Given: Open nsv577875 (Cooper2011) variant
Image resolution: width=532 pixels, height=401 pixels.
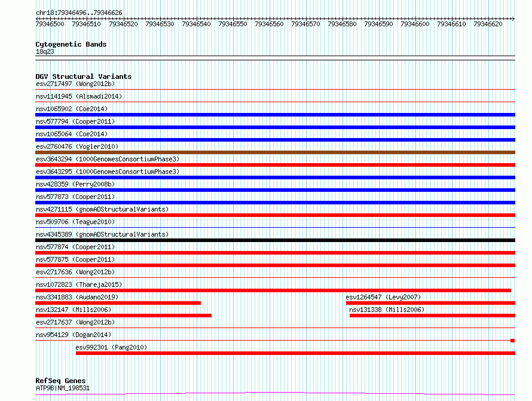Looking at the screenshot, I should [75, 259].
